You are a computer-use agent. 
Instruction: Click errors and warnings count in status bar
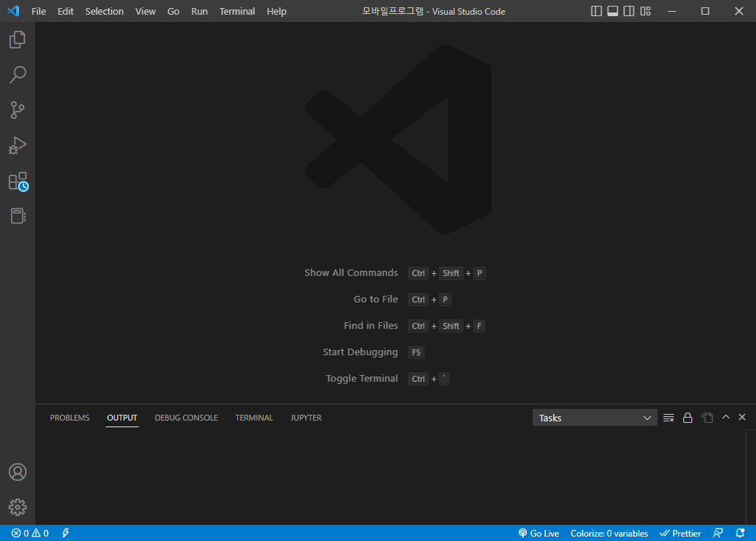(30, 533)
